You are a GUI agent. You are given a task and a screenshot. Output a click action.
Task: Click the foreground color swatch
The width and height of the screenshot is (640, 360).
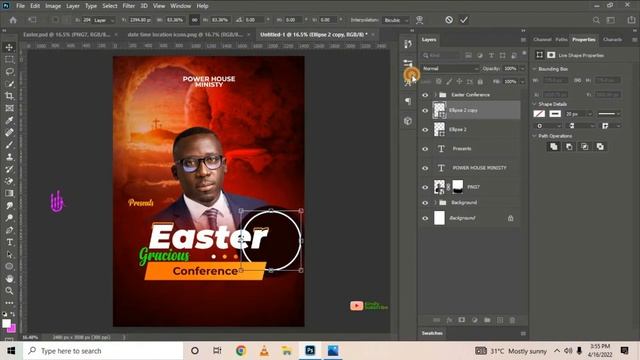[x=6, y=324]
